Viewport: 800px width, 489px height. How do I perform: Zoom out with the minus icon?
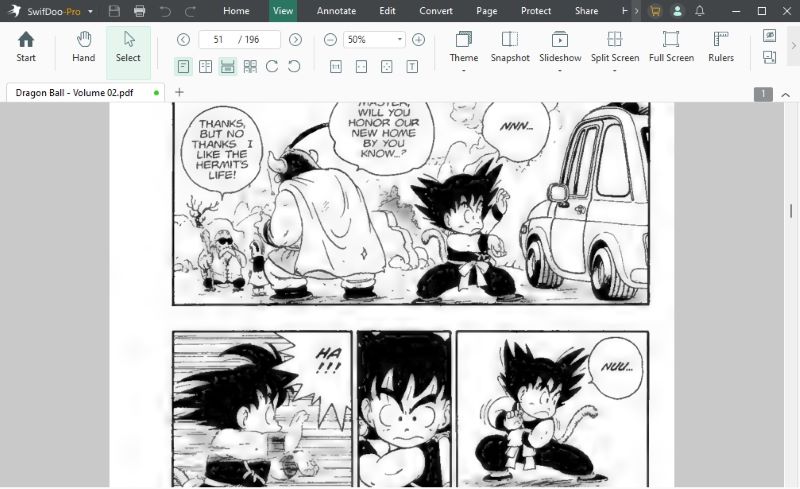click(330, 39)
